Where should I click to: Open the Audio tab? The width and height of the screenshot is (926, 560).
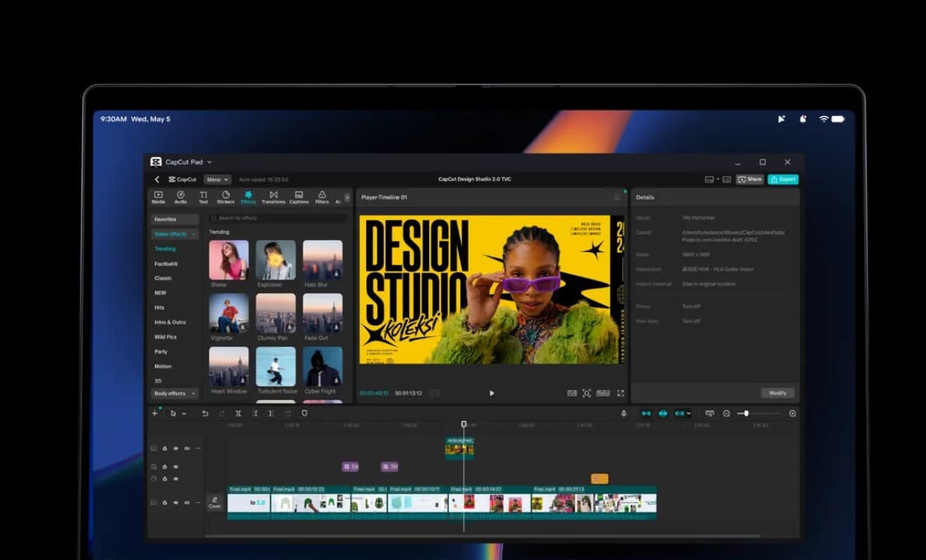(180, 197)
